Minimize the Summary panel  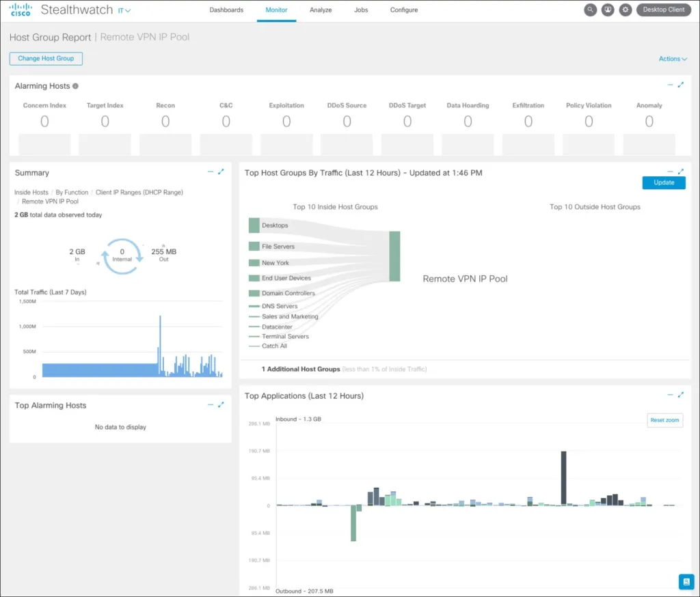(x=211, y=171)
